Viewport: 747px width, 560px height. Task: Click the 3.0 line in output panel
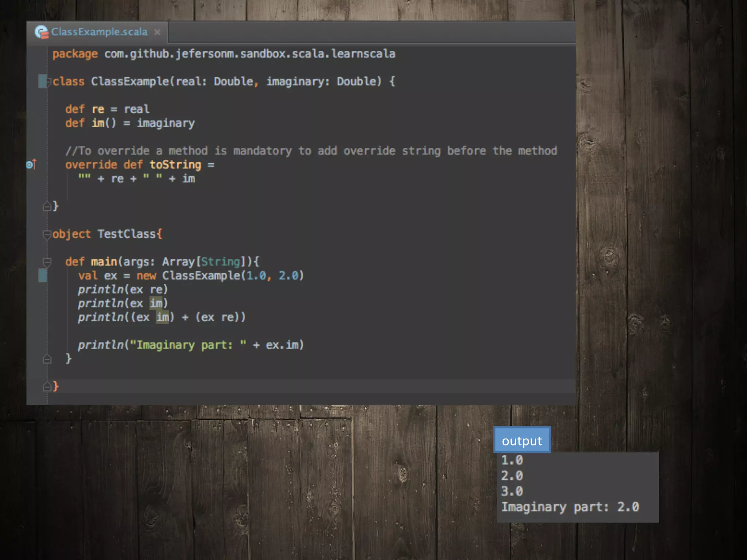tap(512, 491)
